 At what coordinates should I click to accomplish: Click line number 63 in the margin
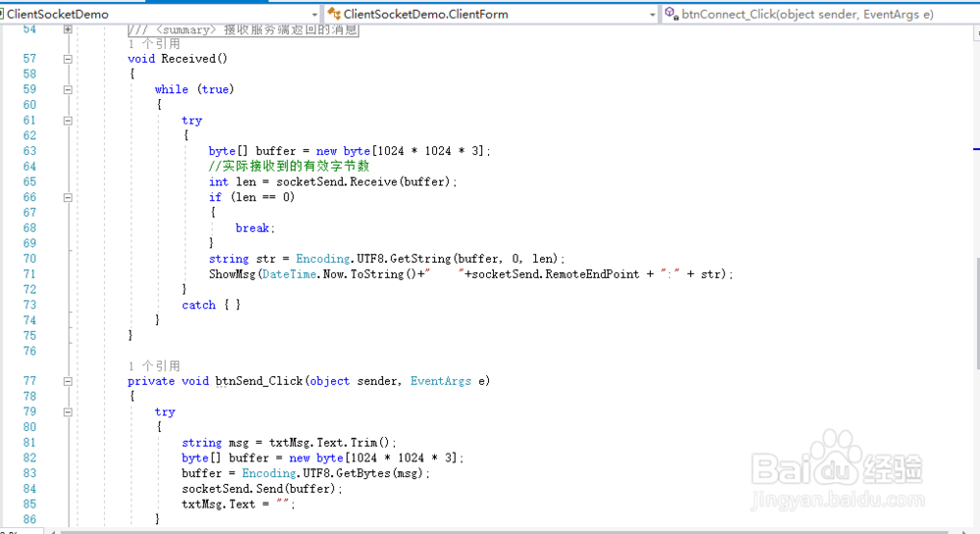click(29, 151)
